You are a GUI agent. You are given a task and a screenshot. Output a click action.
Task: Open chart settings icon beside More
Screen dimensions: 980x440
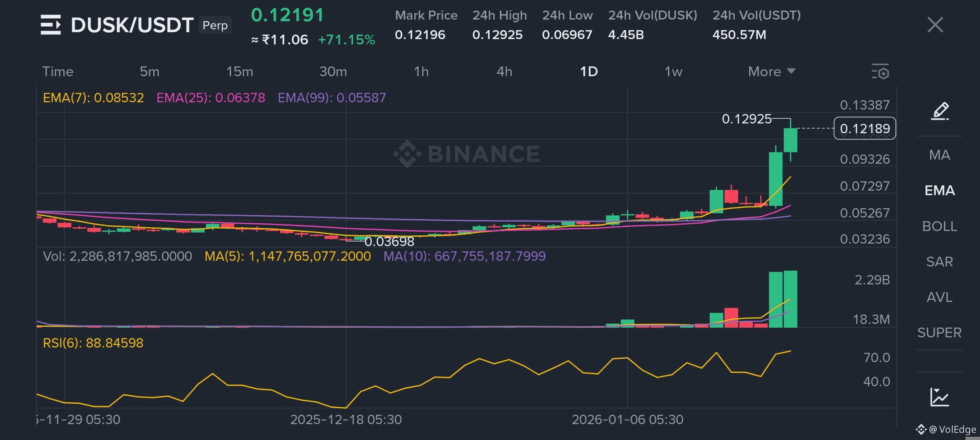(x=880, y=72)
